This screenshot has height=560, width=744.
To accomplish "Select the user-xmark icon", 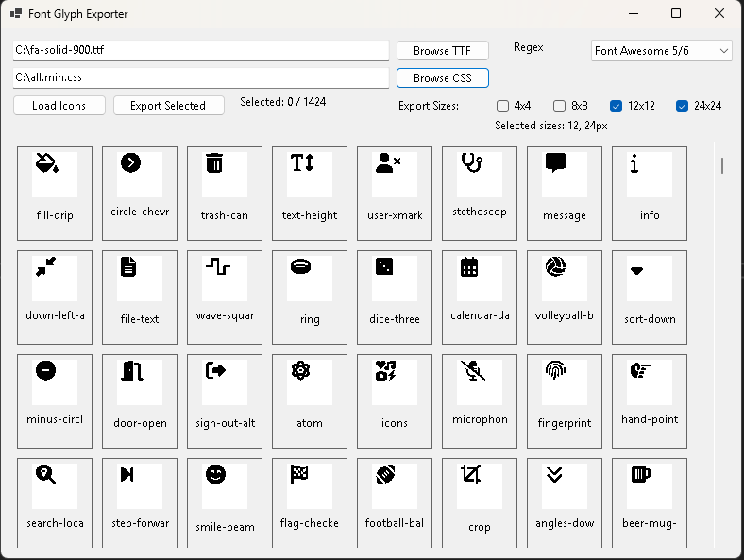I will click(x=395, y=194).
